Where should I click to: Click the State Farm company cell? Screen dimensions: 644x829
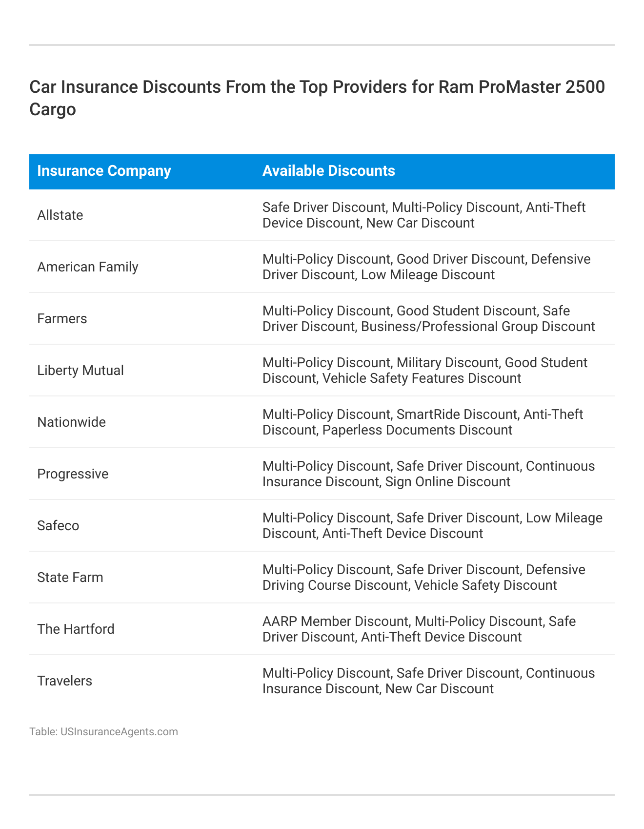coord(70,578)
